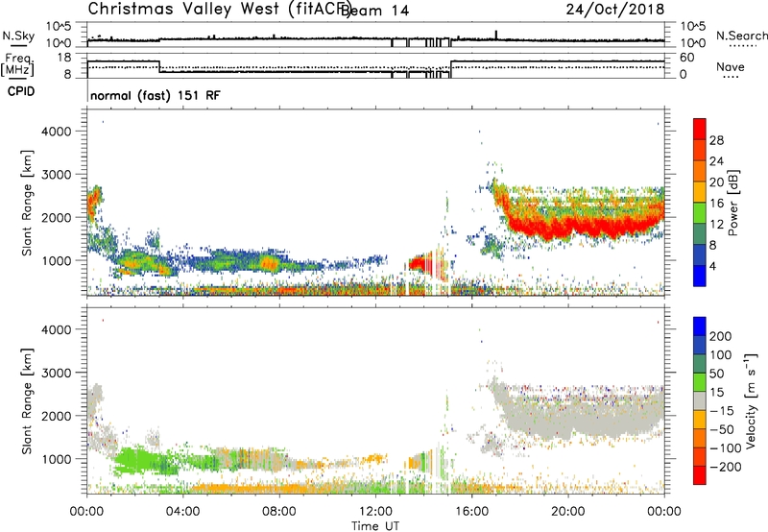Click the 'Slant Range [km]' label of power panel
This screenshot has width=768, height=532.
point(27,203)
